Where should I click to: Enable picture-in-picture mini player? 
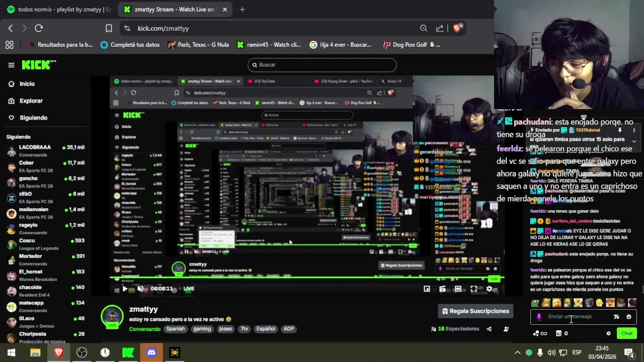(x=427, y=289)
